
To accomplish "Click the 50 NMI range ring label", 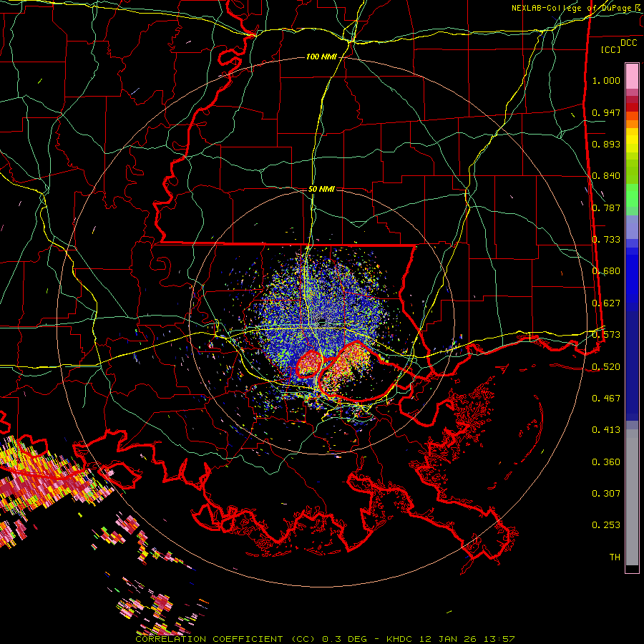I will click(x=321, y=190).
